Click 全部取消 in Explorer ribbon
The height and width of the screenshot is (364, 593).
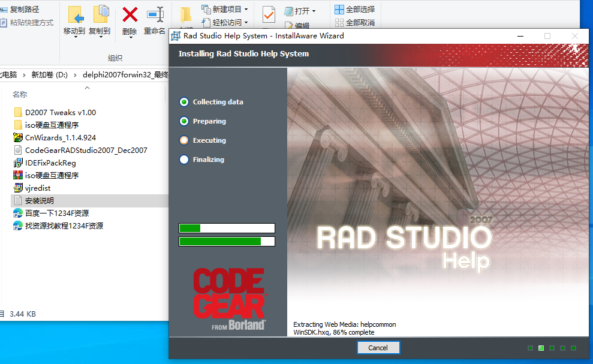355,22
